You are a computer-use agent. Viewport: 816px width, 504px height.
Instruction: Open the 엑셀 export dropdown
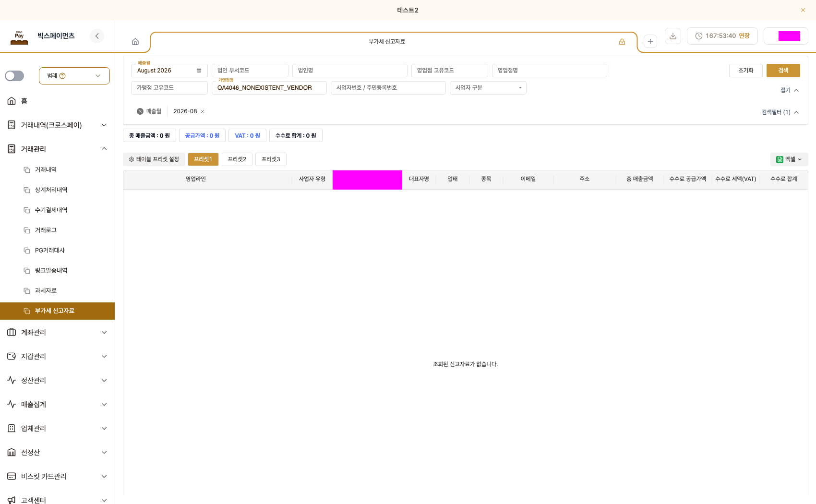(789, 159)
